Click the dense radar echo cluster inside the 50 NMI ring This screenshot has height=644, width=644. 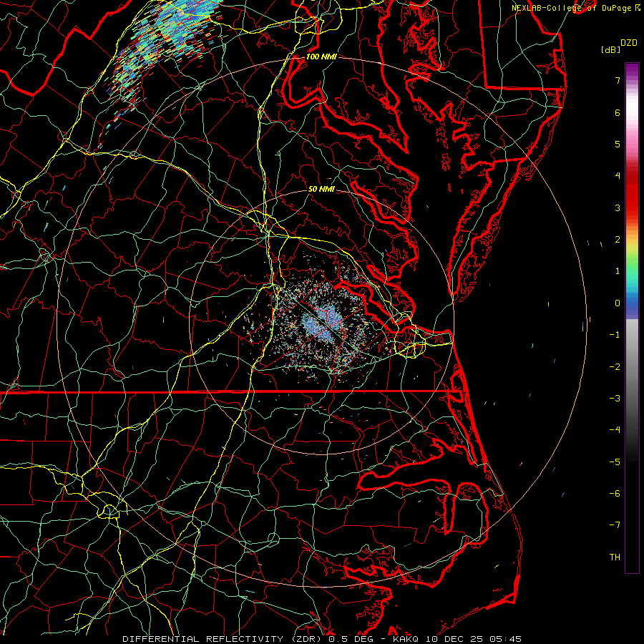pos(323,323)
